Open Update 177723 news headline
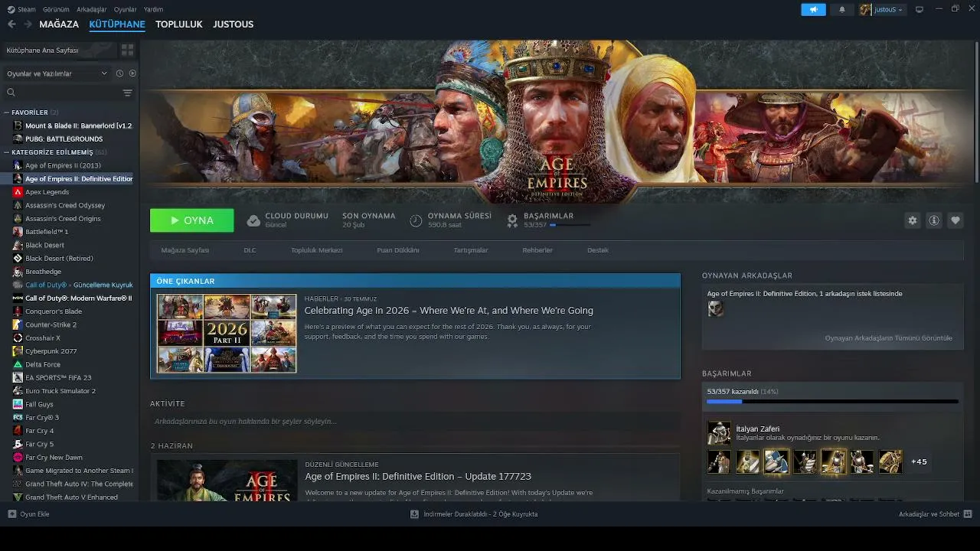Screen dimensions: 980x551 tap(418, 477)
